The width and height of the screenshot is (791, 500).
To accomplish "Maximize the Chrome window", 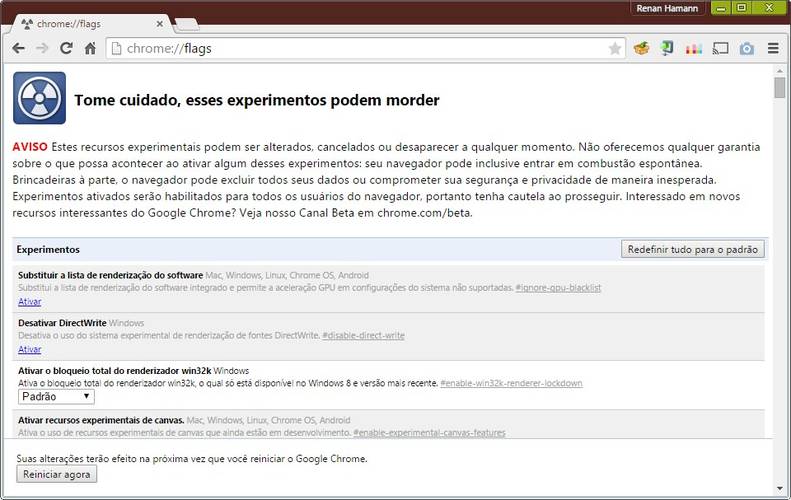I will [742, 8].
